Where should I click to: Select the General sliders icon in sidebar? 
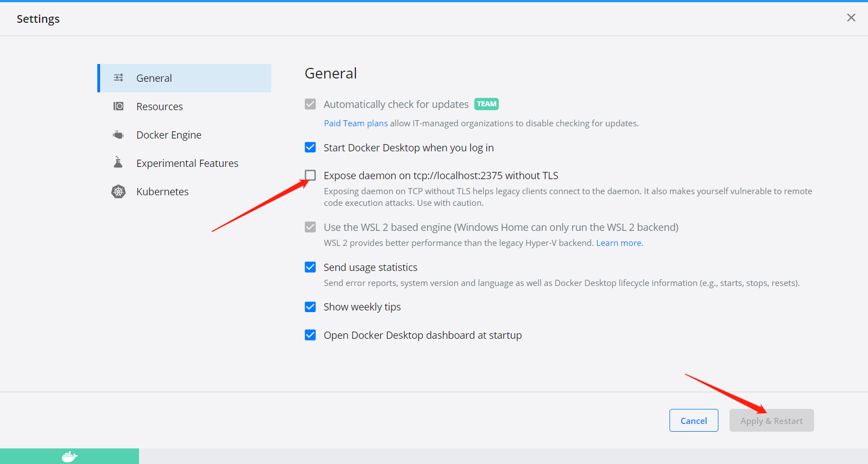pos(118,78)
